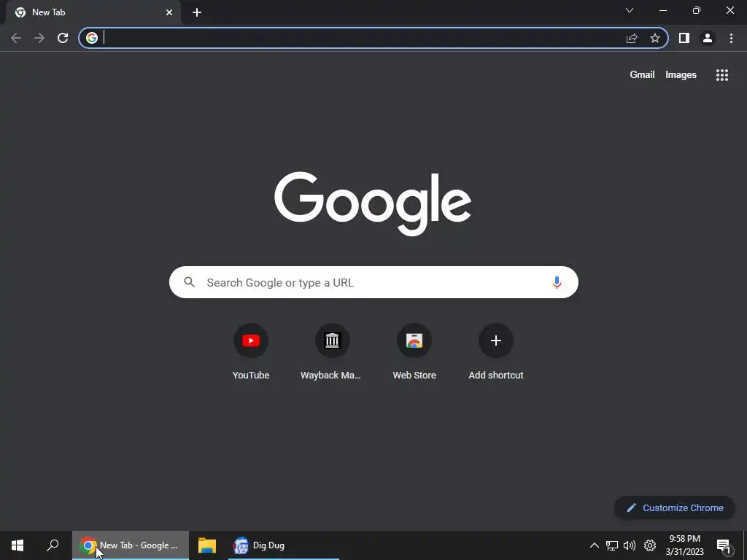This screenshot has height=560, width=747.
Task: Click the Google icon in address bar
Action: 92,38
